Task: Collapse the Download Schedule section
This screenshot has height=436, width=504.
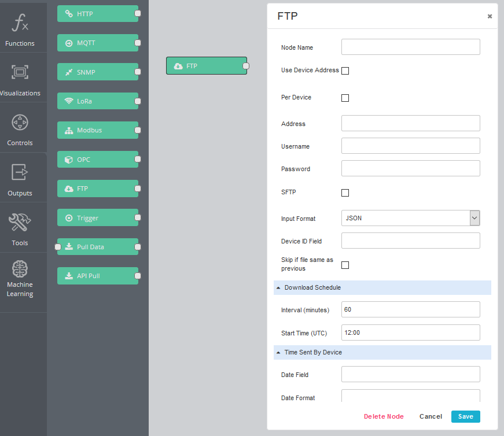Action: click(x=382, y=287)
